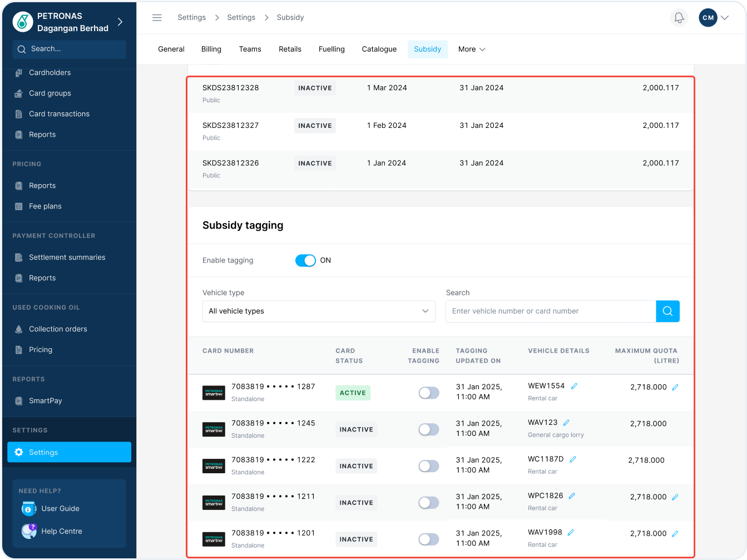
Task: Open User Guide help icon
Action: (x=28, y=508)
